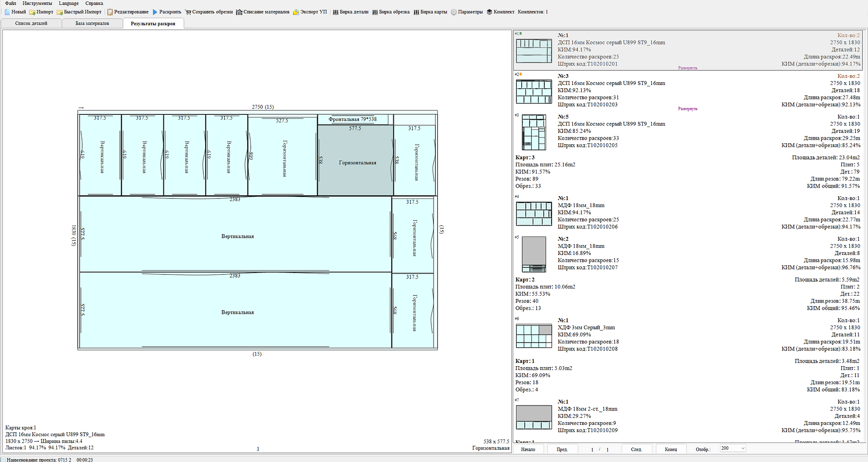Expand cutting map №3 via Развернуть link
868x462 pixels.
pos(688,108)
